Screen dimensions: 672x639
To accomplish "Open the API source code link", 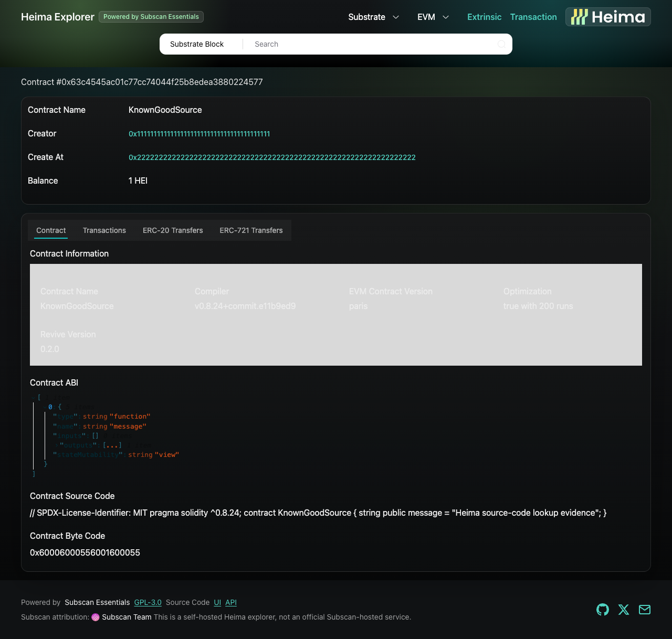I will click(x=231, y=602).
